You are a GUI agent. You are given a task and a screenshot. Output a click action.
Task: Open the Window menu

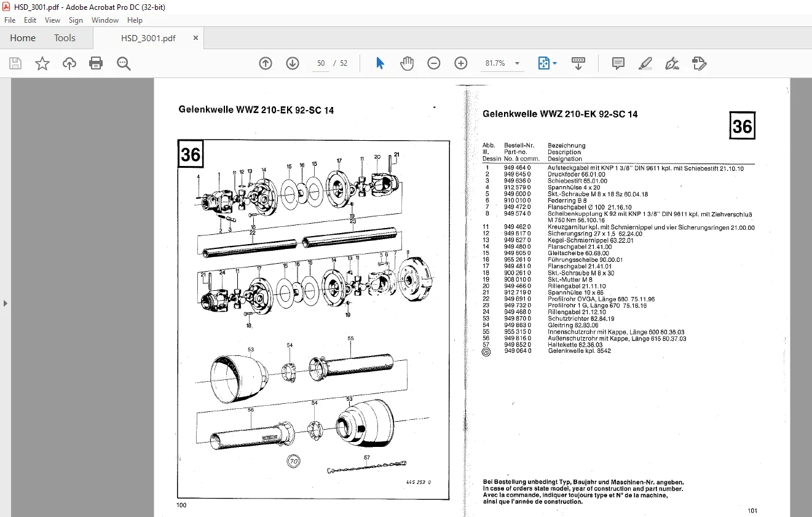click(x=105, y=20)
